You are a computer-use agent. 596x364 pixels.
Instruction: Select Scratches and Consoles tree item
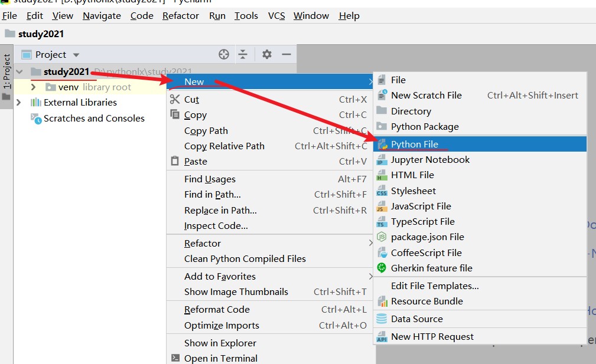click(x=94, y=119)
